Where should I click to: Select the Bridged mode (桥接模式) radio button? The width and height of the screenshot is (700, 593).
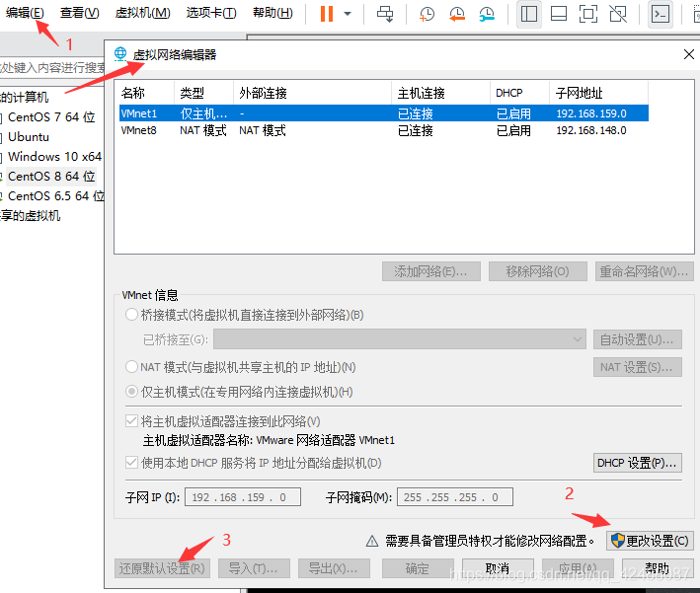(131, 315)
